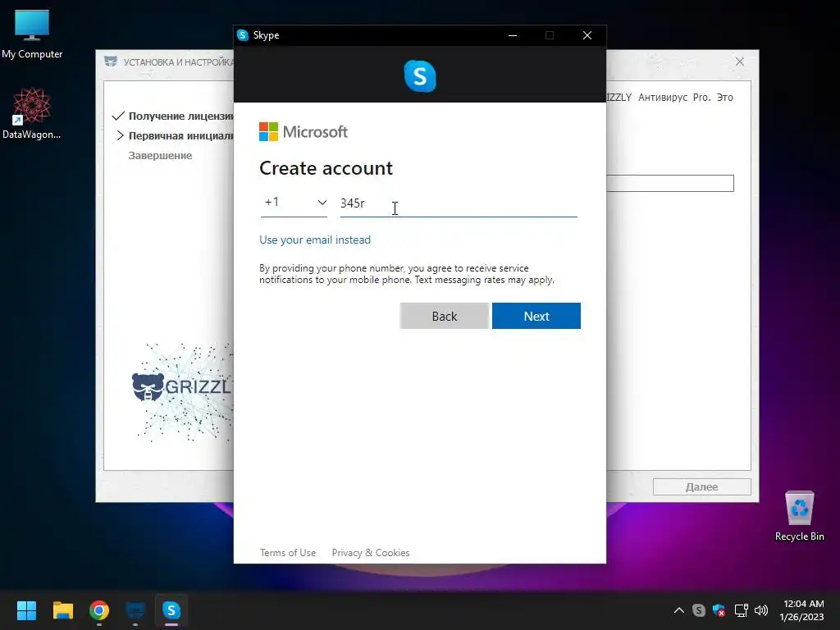Click the Skype title bar icon
This screenshot has width=840, height=630.
243,35
